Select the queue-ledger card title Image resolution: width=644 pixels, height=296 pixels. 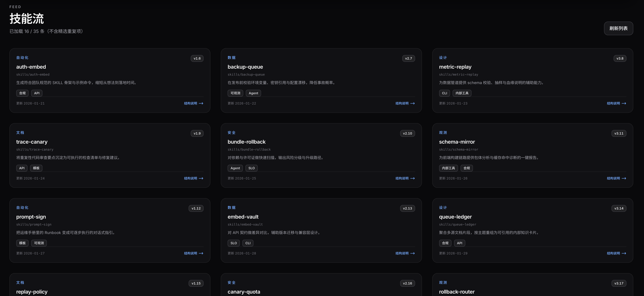tap(456, 217)
